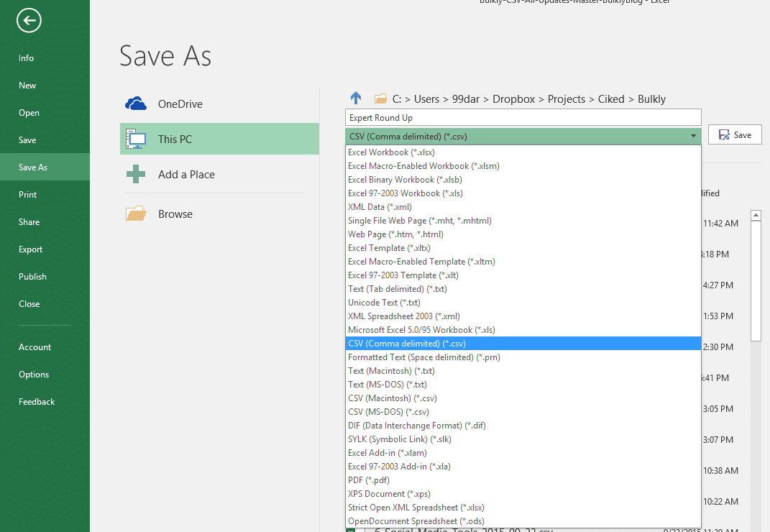Viewport: 770px width, 532px height.
Task: Navigate to Dropbox in the path
Action: [513, 99]
